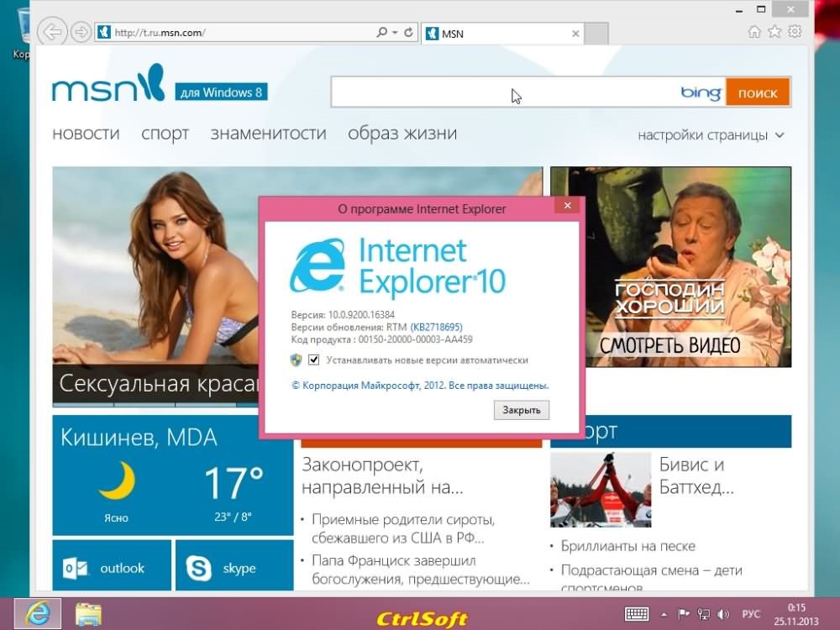
Task: Open the Home page icon
Action: 754,32
